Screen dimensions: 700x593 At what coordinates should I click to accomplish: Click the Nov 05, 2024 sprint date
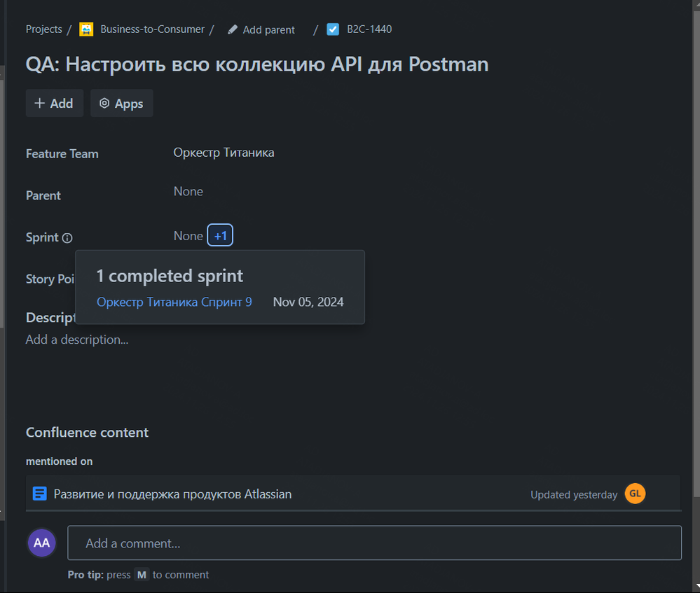click(x=308, y=302)
